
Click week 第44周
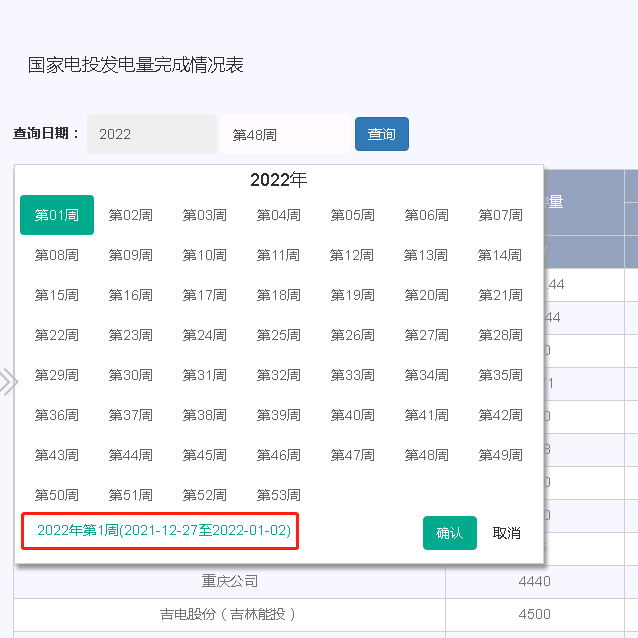[131, 455]
